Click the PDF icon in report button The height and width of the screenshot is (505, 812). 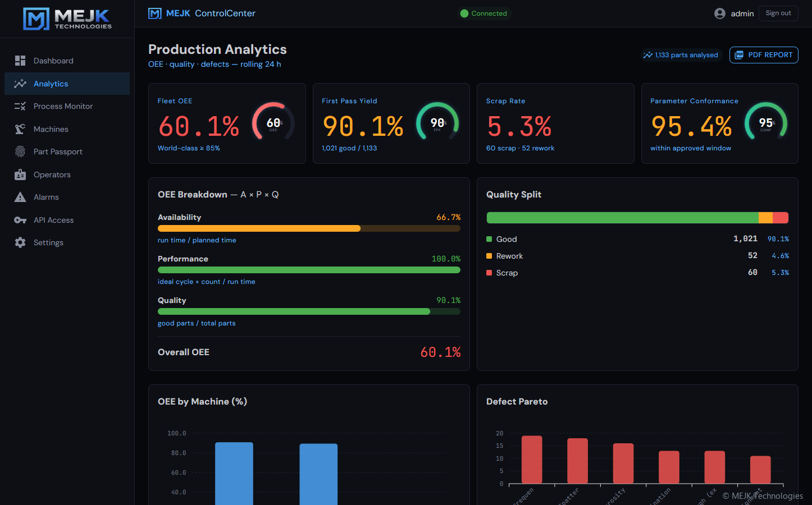pos(739,55)
